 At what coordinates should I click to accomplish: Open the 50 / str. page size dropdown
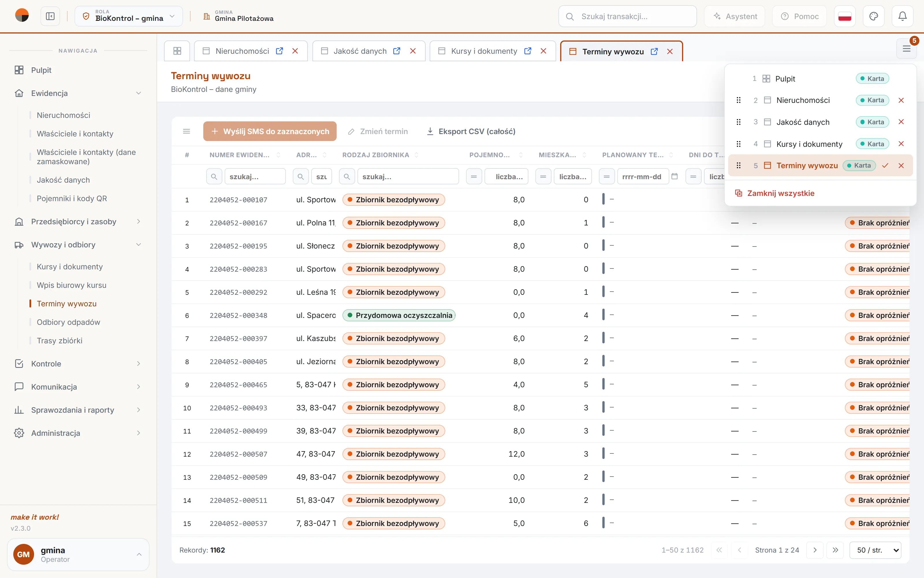(x=875, y=550)
